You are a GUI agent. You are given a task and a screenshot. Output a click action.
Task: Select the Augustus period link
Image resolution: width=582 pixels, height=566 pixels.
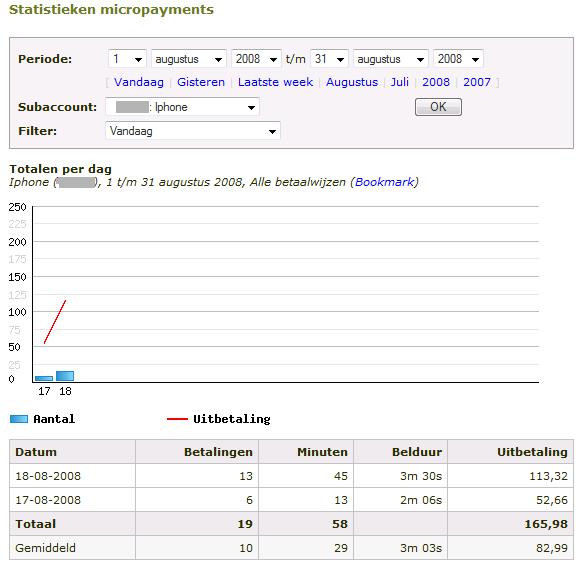click(x=352, y=82)
